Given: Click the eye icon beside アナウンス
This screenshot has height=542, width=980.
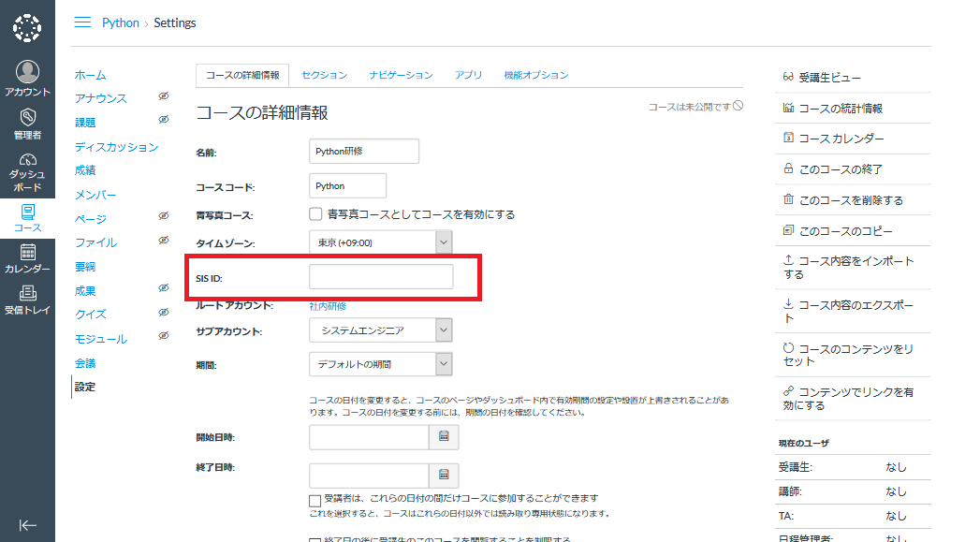Looking at the screenshot, I should (163, 96).
